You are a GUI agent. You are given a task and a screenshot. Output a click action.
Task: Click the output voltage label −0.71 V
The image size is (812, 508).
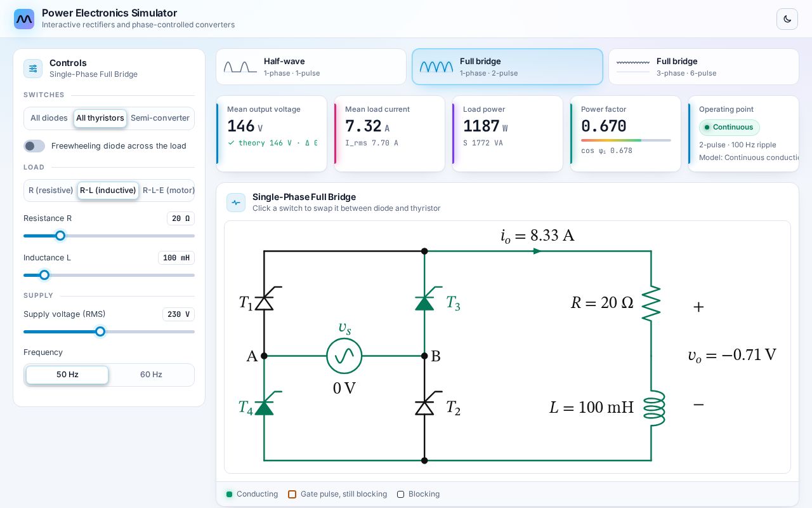(x=732, y=355)
